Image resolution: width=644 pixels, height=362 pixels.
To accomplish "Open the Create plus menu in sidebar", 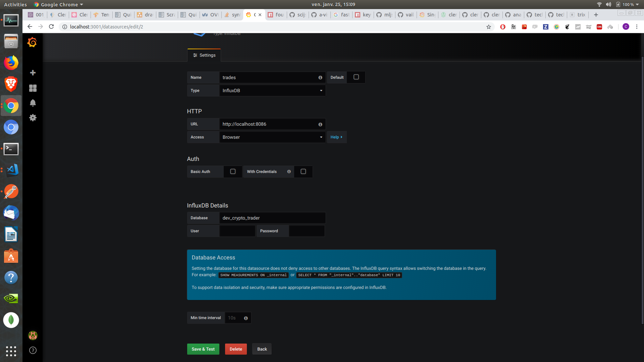I will pos(33,73).
